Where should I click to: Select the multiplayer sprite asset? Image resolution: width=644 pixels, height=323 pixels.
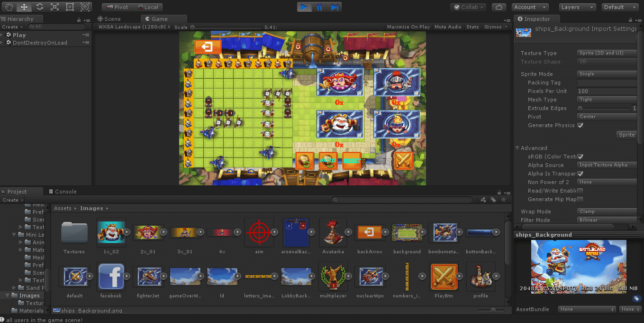pyautogui.click(x=333, y=277)
